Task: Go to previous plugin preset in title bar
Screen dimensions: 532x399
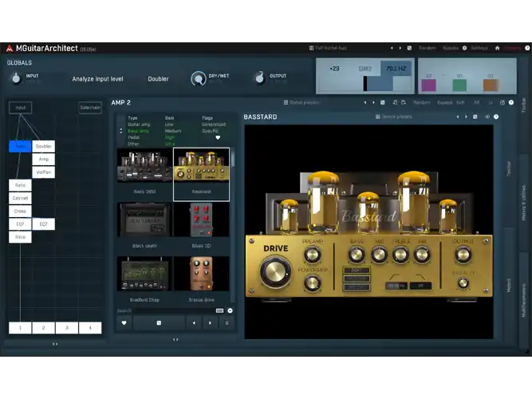Action: 392,48
